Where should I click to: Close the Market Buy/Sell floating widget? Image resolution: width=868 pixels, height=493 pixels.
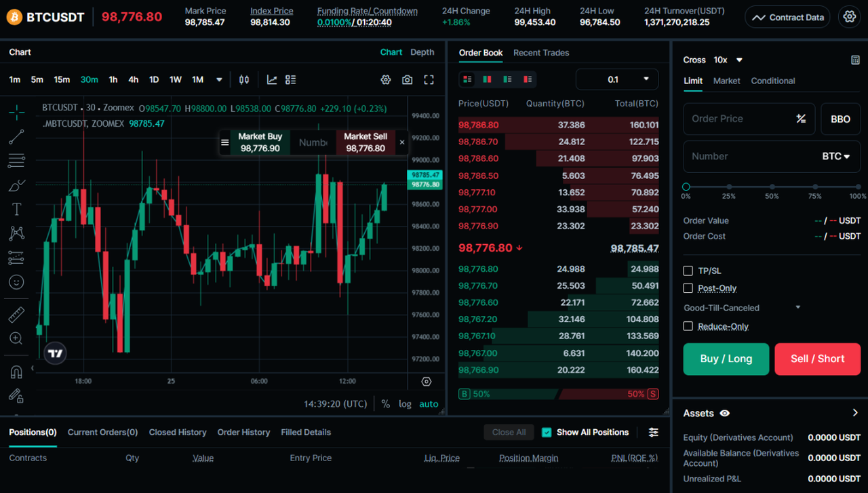point(402,142)
